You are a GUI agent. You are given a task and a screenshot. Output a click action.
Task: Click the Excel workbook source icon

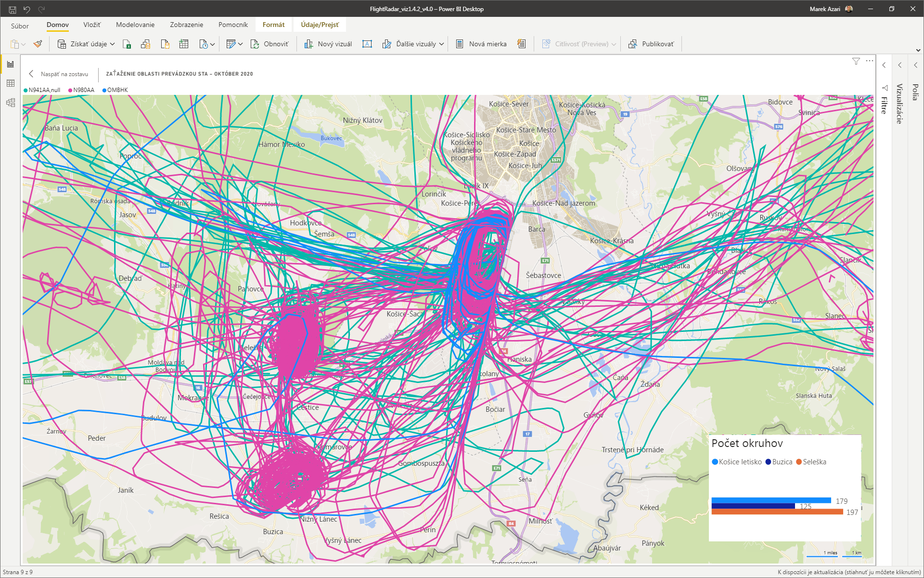click(127, 44)
